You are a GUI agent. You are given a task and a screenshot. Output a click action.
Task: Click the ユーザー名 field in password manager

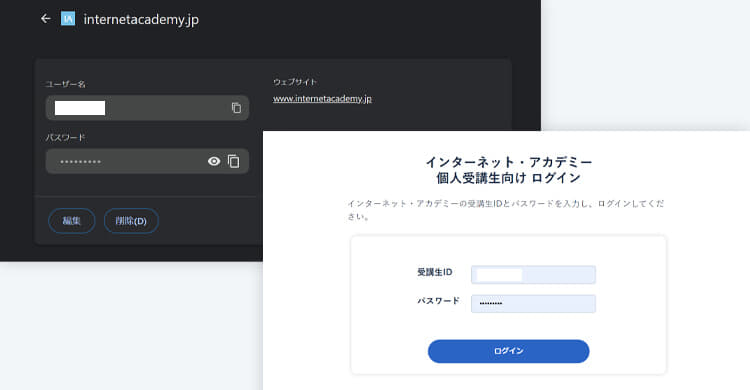tap(147, 108)
